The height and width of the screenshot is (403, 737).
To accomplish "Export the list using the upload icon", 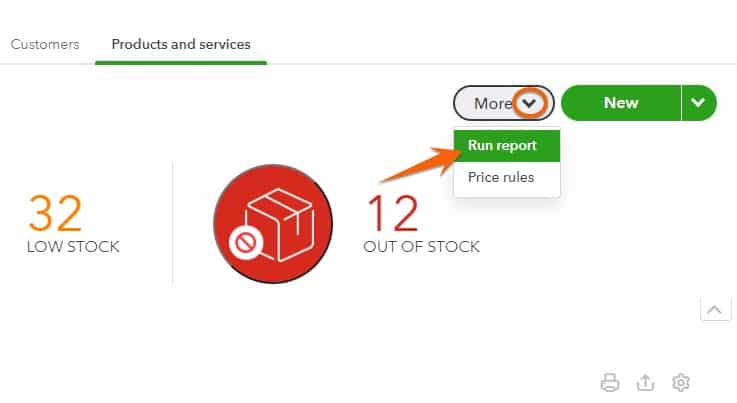I will 645,382.
